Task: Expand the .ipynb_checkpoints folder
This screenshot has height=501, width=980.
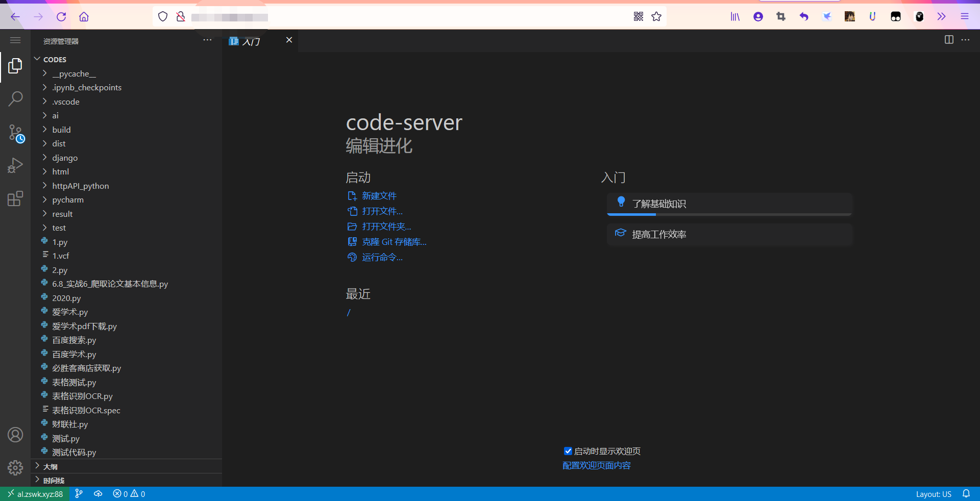Action: point(126,88)
